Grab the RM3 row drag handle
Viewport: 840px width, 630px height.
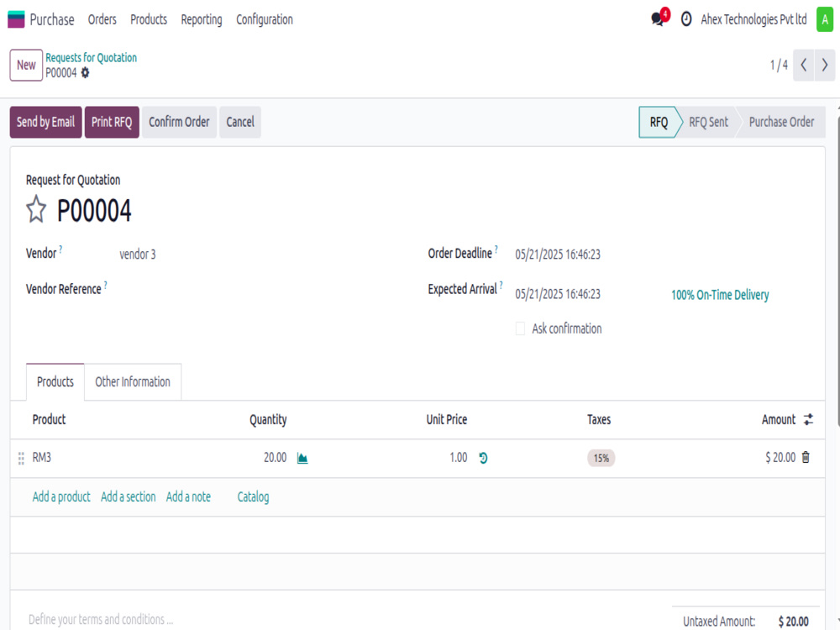pos(22,458)
